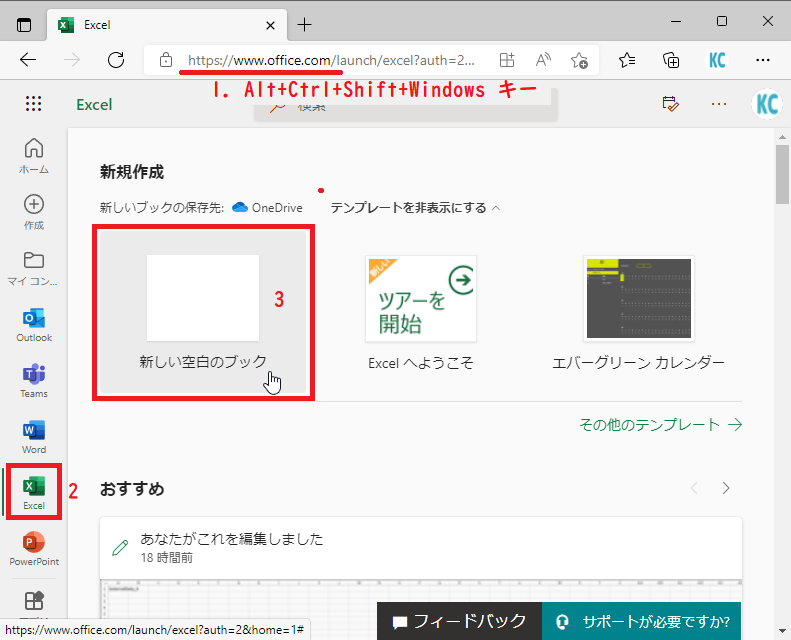791x640 pixels.
Task: Start Read aloud from address bar
Action: (543, 60)
